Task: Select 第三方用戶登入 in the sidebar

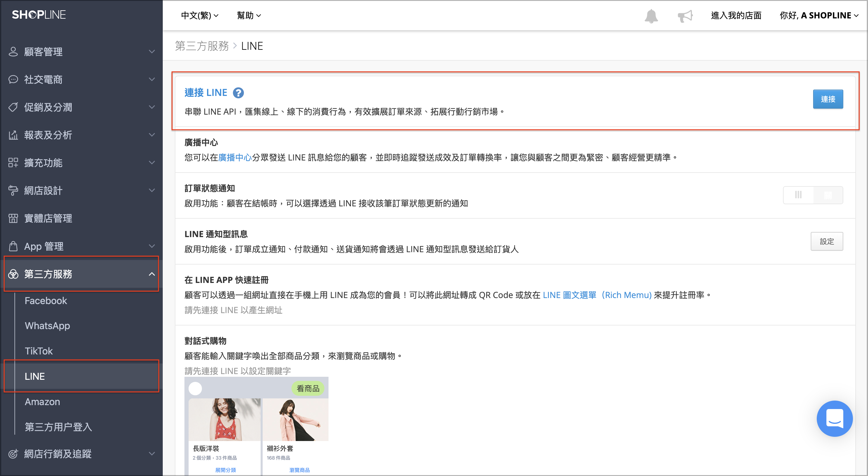Action: pos(58,427)
